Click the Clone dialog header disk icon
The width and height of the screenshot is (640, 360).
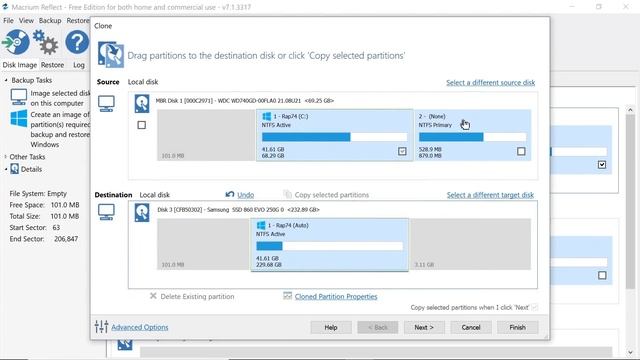coord(111,55)
